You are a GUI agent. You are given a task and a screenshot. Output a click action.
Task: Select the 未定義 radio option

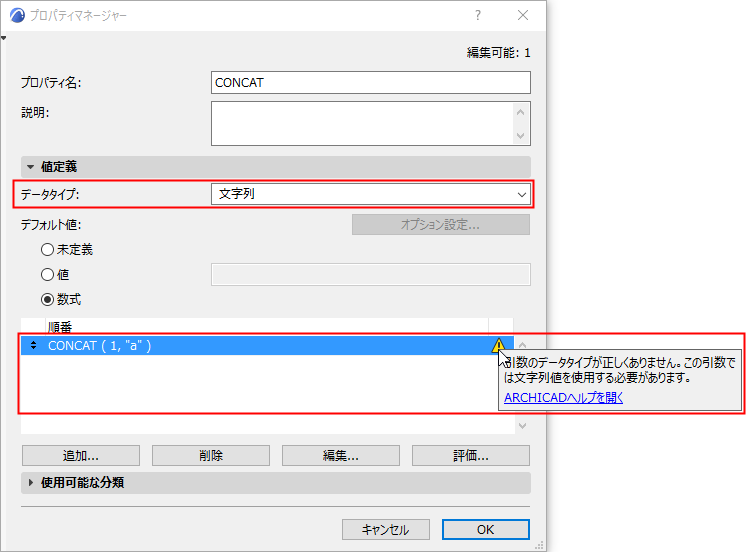click(47, 249)
